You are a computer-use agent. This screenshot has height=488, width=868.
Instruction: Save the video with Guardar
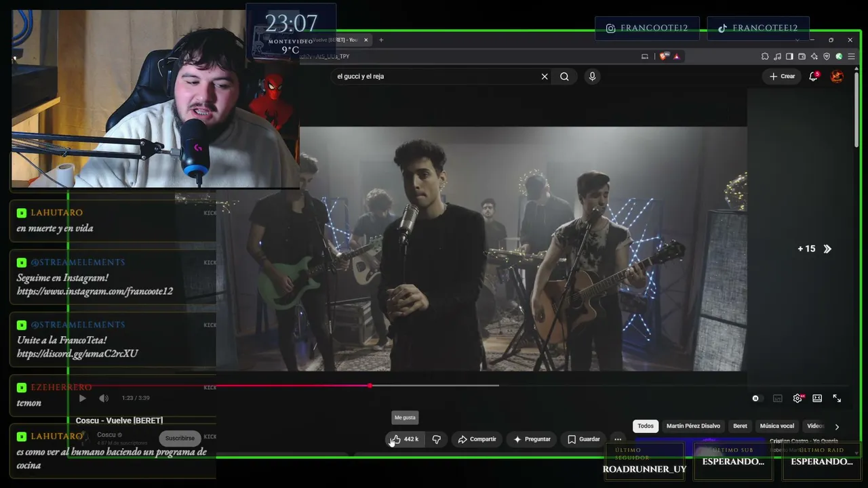point(583,439)
